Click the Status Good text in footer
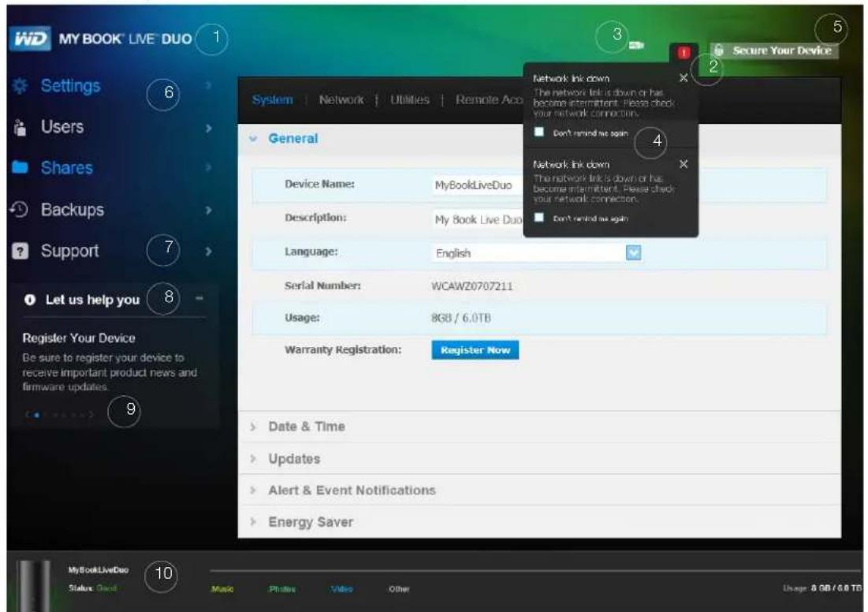Screen dimensions: 868x612 click(x=92, y=588)
